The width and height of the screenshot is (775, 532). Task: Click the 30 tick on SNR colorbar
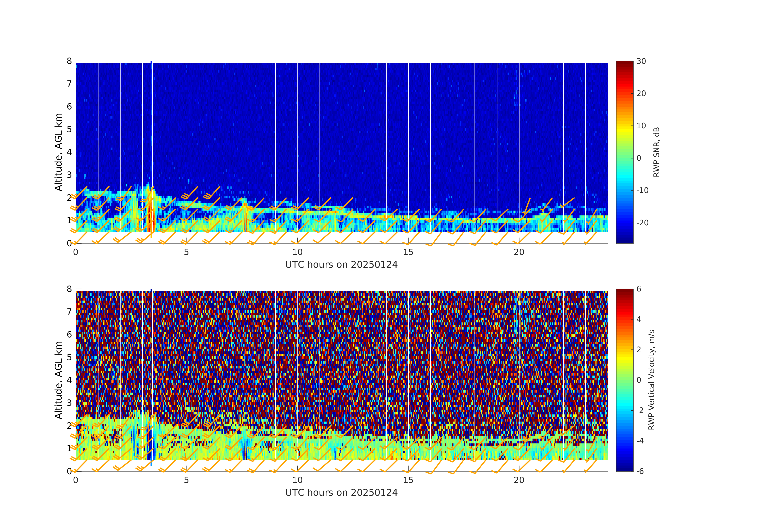[641, 61]
